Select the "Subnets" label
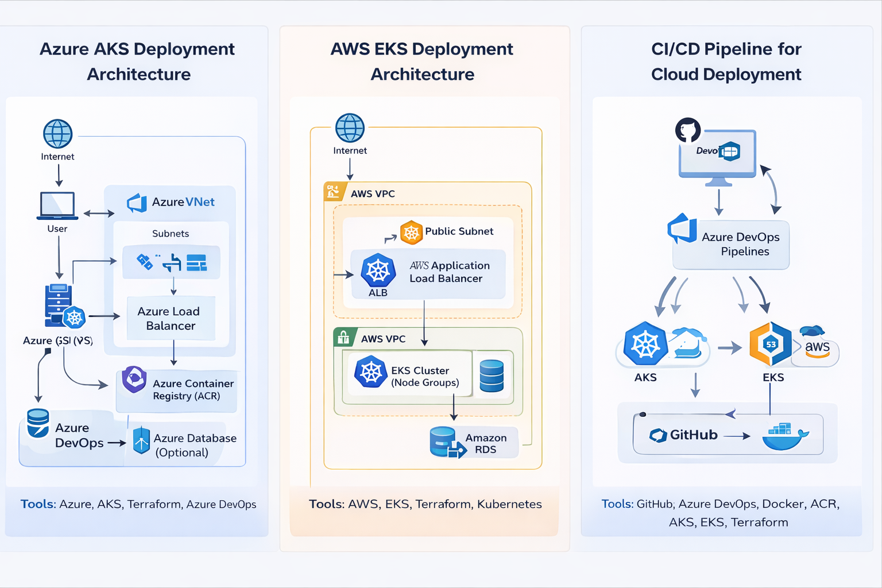 tap(171, 234)
